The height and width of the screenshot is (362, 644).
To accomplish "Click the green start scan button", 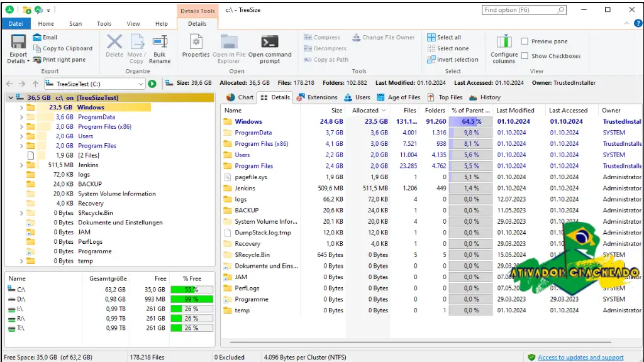I will (152, 84).
